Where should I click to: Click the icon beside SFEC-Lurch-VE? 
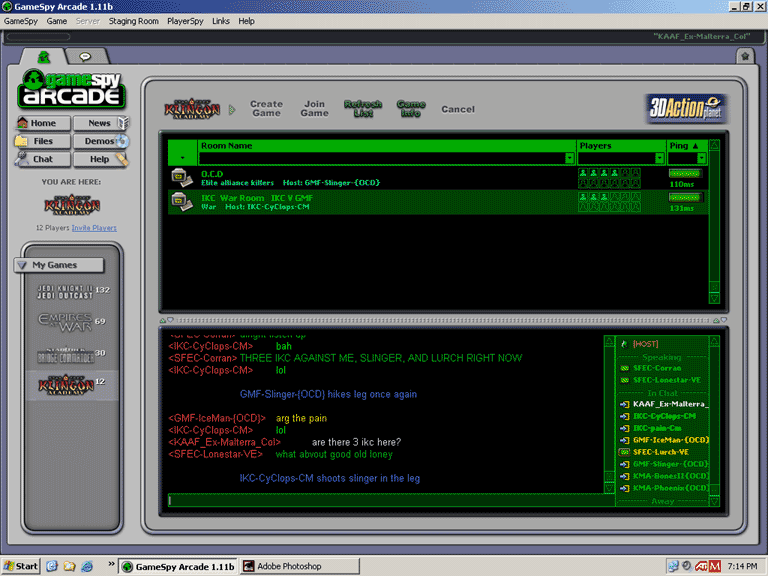pos(624,452)
